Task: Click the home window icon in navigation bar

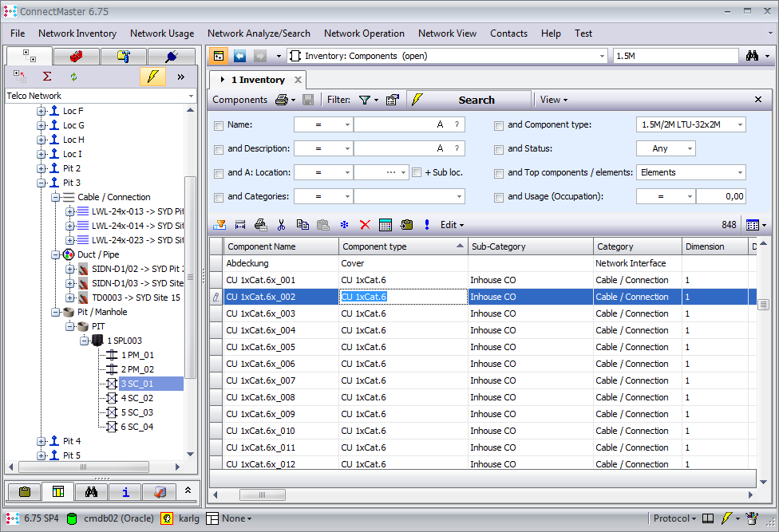Action: pos(219,56)
